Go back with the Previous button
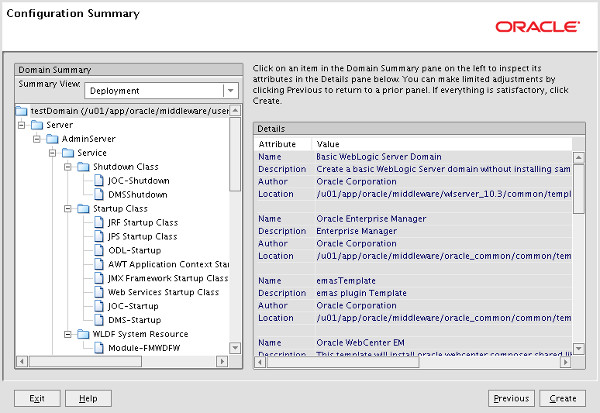 (x=511, y=398)
